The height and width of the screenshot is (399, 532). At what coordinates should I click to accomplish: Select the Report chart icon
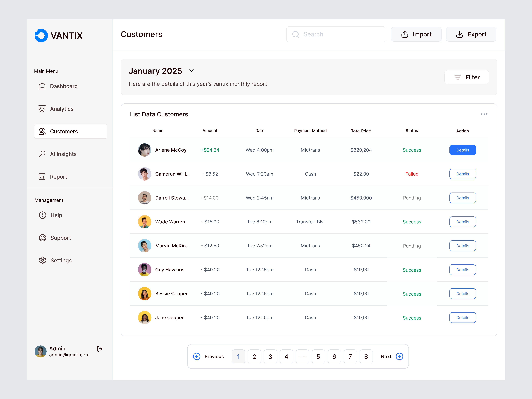point(42,177)
